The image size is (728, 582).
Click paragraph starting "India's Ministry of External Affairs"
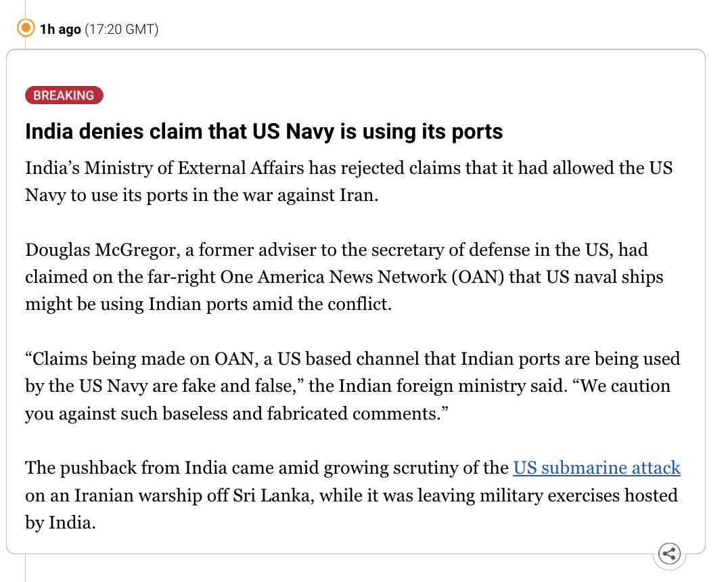click(x=348, y=181)
